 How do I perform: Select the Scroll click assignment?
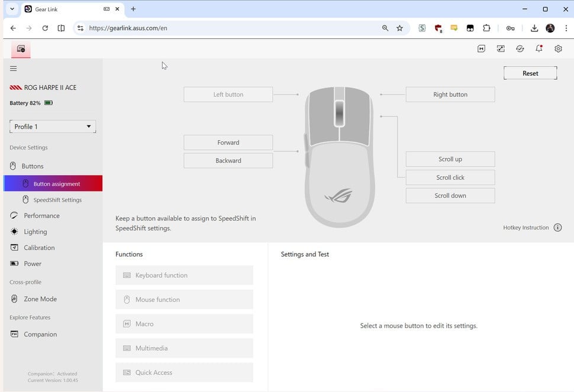[x=450, y=177]
